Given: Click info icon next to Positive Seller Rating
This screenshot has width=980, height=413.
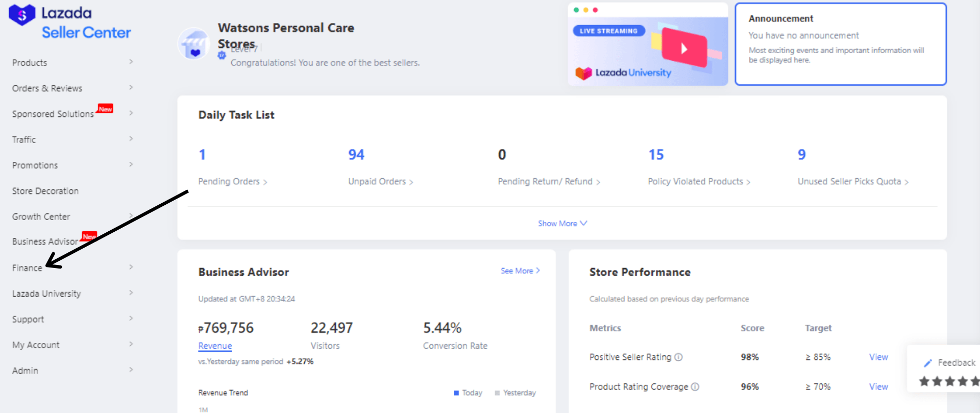Looking at the screenshot, I should [x=678, y=357].
